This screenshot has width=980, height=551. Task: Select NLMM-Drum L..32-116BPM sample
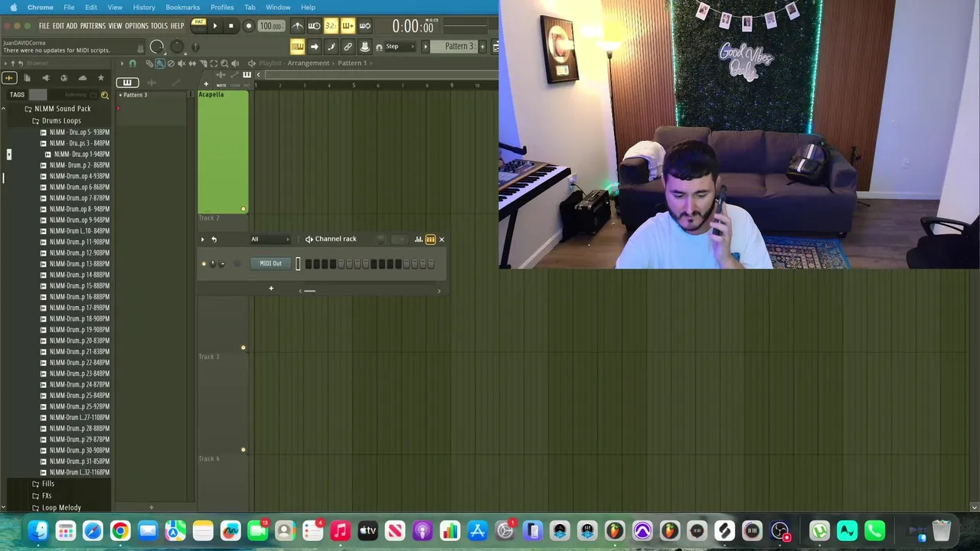pyautogui.click(x=79, y=472)
